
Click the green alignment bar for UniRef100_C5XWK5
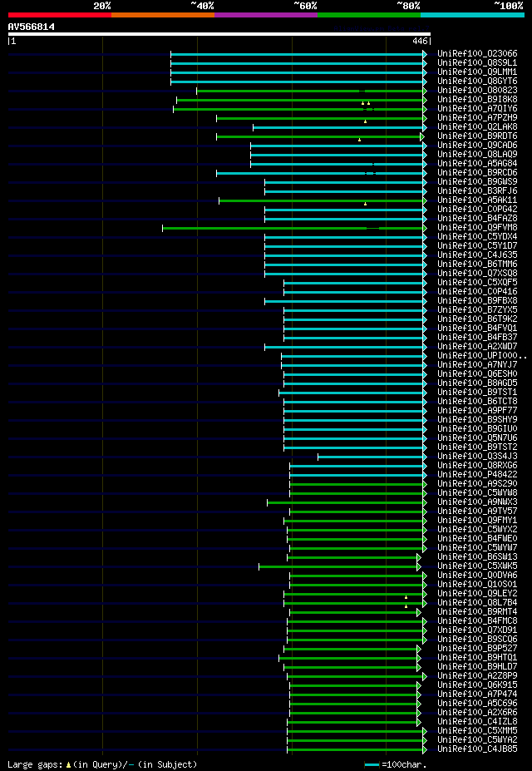click(x=338, y=566)
